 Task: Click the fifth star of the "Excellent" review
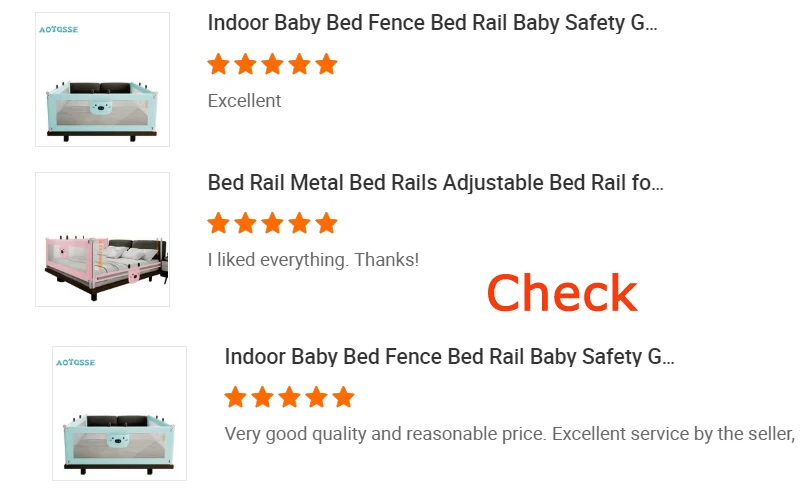click(x=327, y=65)
